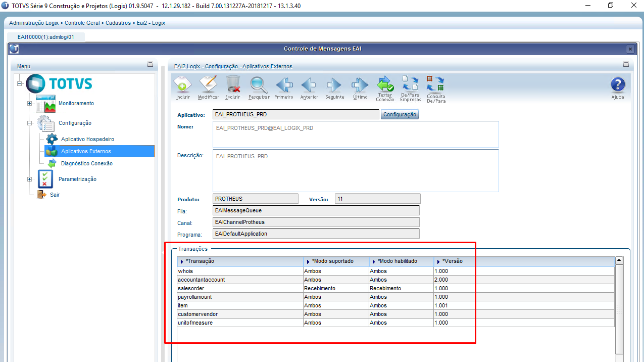
Task: Click the Versão field containing 11
Action: pyautogui.click(x=378, y=199)
